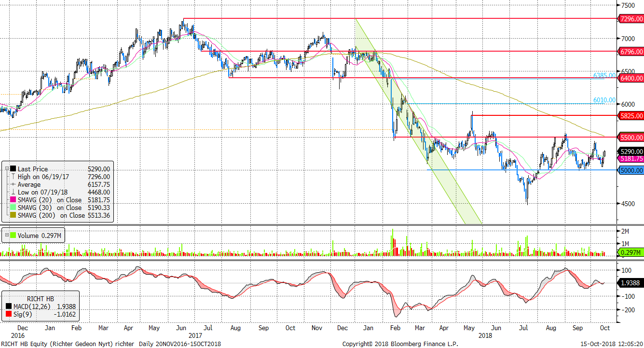This screenshot has width=644, height=348.
Task: Click the Sig(9) -1.0162 value
Action: [64, 314]
